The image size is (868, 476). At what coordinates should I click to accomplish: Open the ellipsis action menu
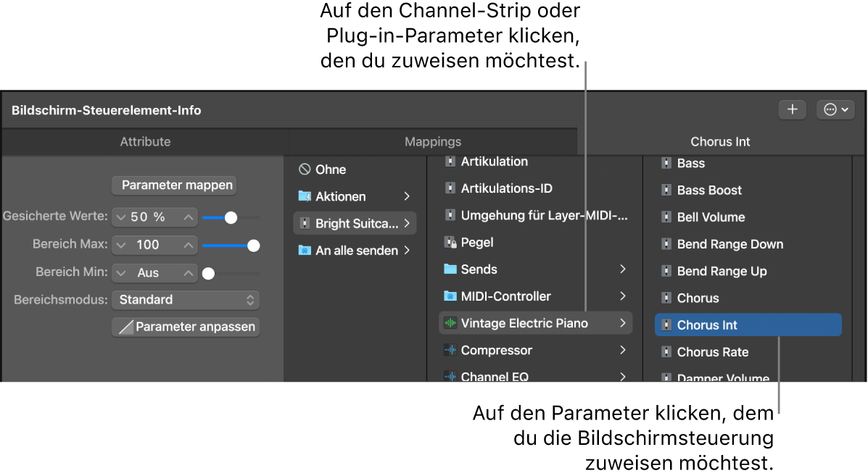(x=835, y=109)
